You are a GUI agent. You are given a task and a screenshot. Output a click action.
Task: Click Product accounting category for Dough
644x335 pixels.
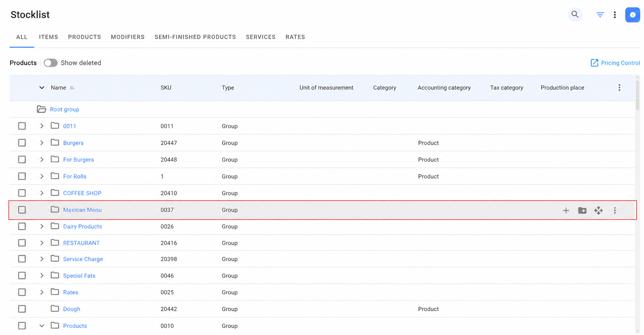tap(428, 309)
